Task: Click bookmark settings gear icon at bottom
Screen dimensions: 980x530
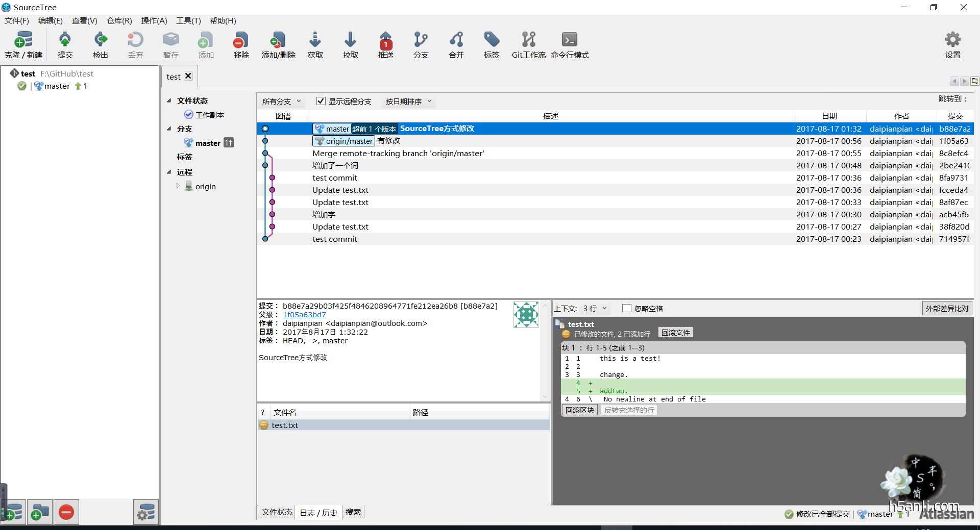Action: click(146, 512)
